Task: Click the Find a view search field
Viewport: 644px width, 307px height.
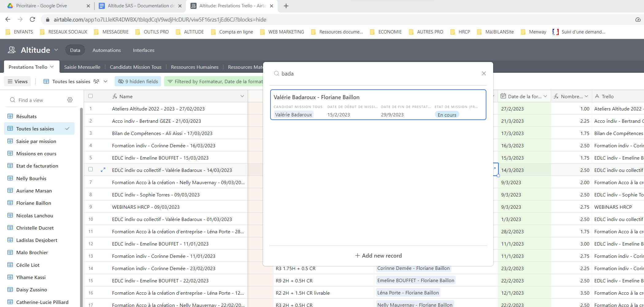Action: (37, 100)
